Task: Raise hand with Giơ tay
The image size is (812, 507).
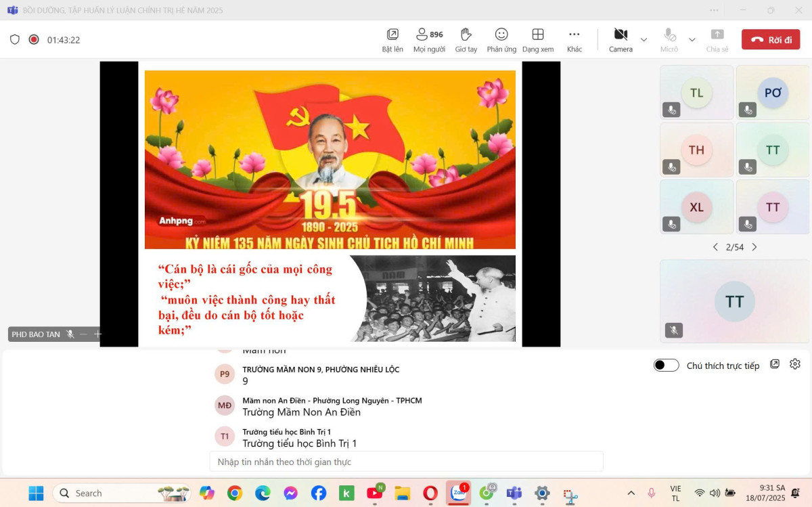Action: 466,39
